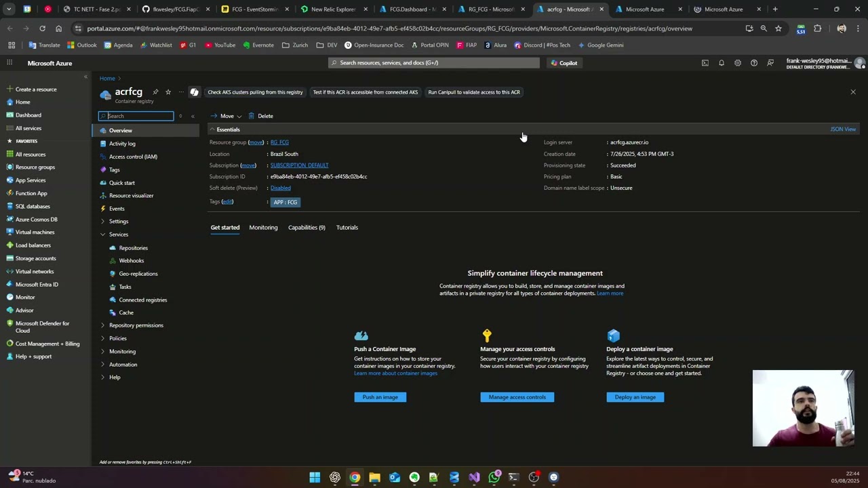Image resolution: width=868 pixels, height=488 pixels.
Task: Delete the acrfcg container registry
Action: pos(261,116)
